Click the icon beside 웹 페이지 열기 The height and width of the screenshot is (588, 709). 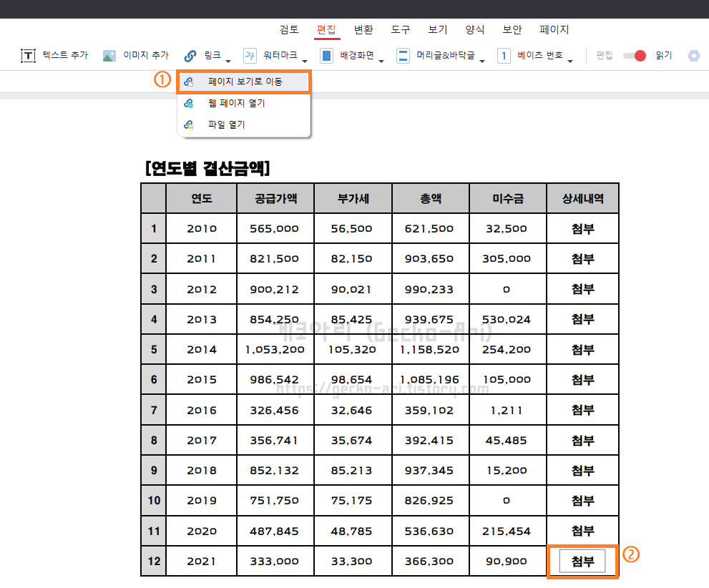pos(189,103)
